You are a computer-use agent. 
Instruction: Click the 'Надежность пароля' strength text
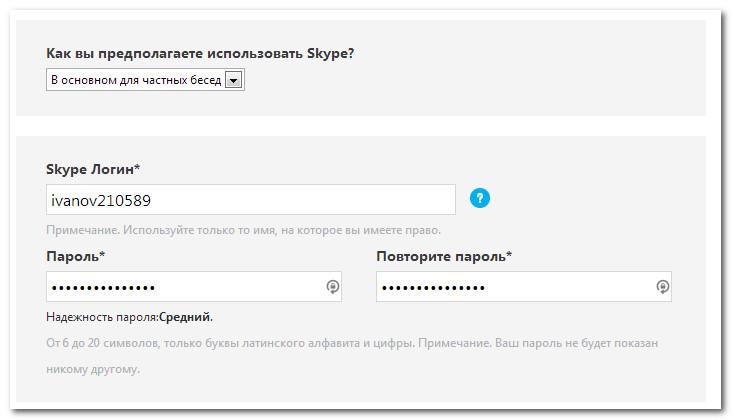[102, 317]
